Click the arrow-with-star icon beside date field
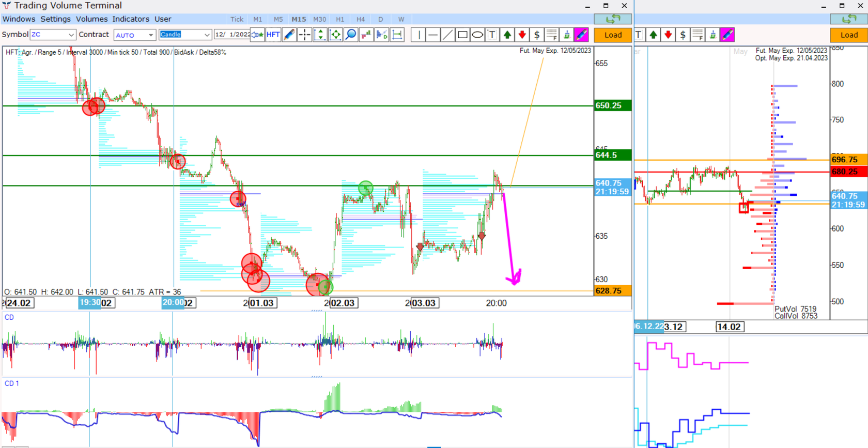The height and width of the screenshot is (448, 868). coord(257,35)
